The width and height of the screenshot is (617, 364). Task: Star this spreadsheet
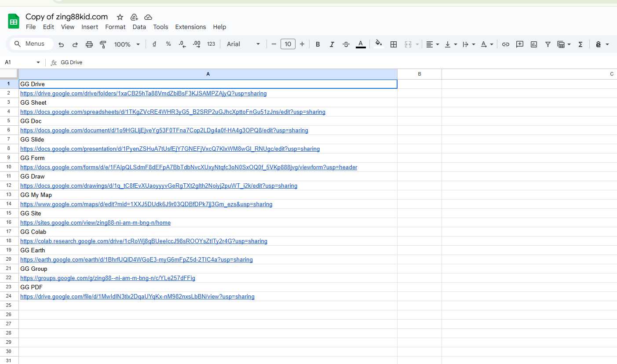pyautogui.click(x=120, y=17)
